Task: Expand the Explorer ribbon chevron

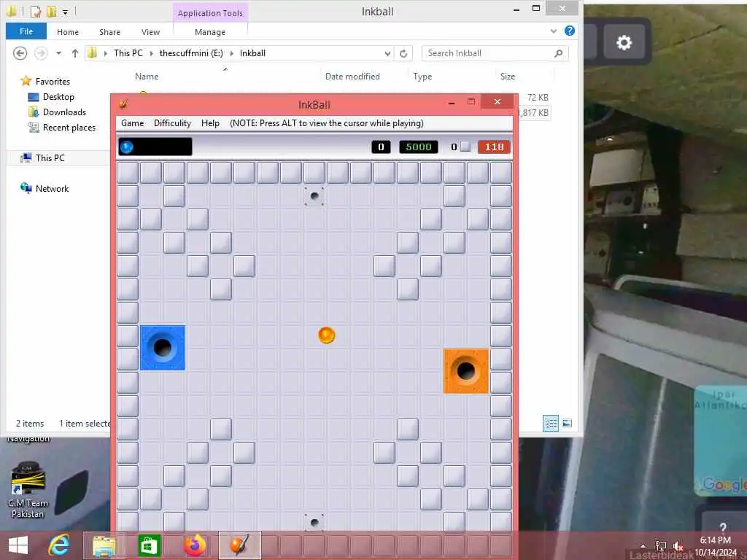Action: click(554, 31)
